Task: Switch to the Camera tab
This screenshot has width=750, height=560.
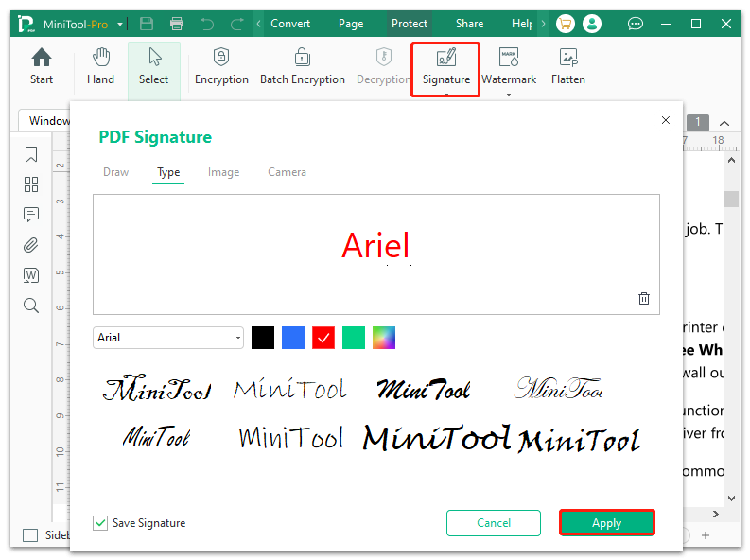Action: (287, 172)
